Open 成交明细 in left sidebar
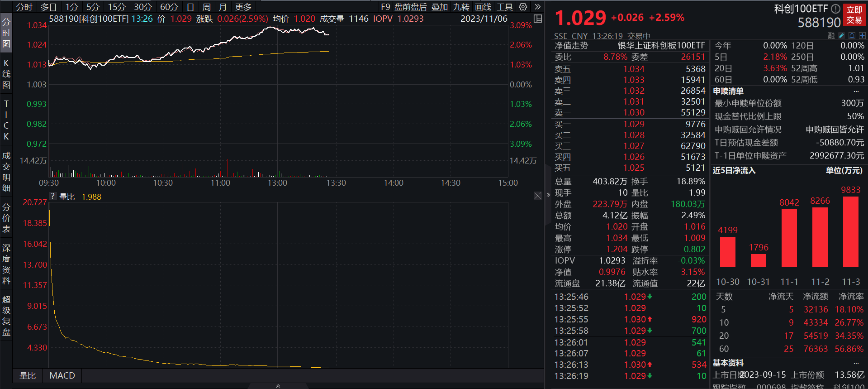 [6, 172]
